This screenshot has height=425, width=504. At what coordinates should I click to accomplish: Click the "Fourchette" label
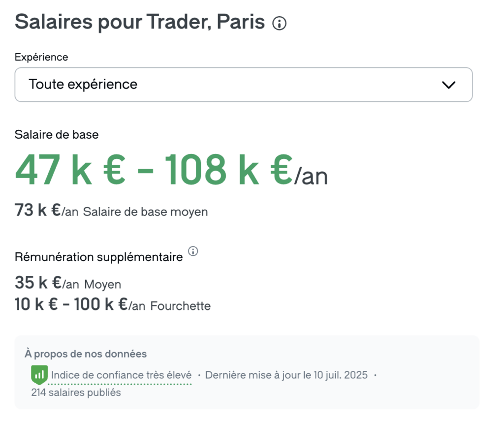181,306
